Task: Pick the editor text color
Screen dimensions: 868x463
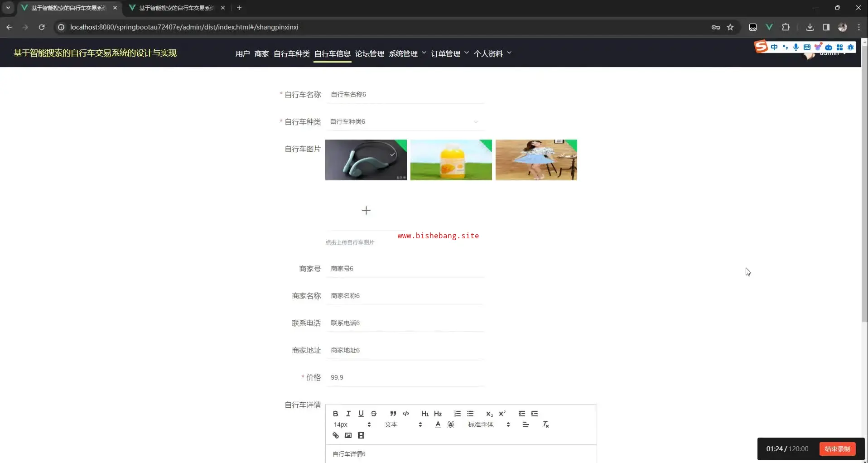Action: coord(438,424)
